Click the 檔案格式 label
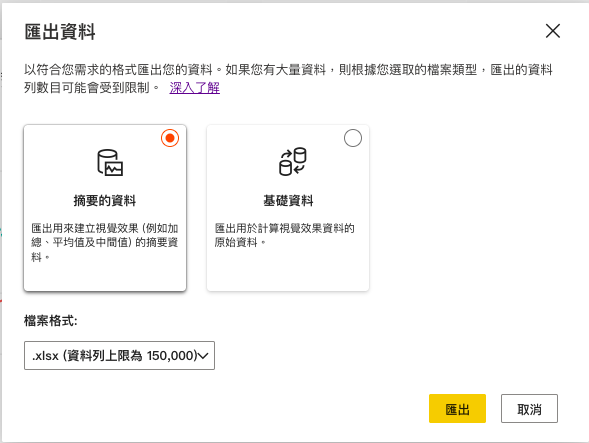The height and width of the screenshot is (443, 589). click(51, 321)
